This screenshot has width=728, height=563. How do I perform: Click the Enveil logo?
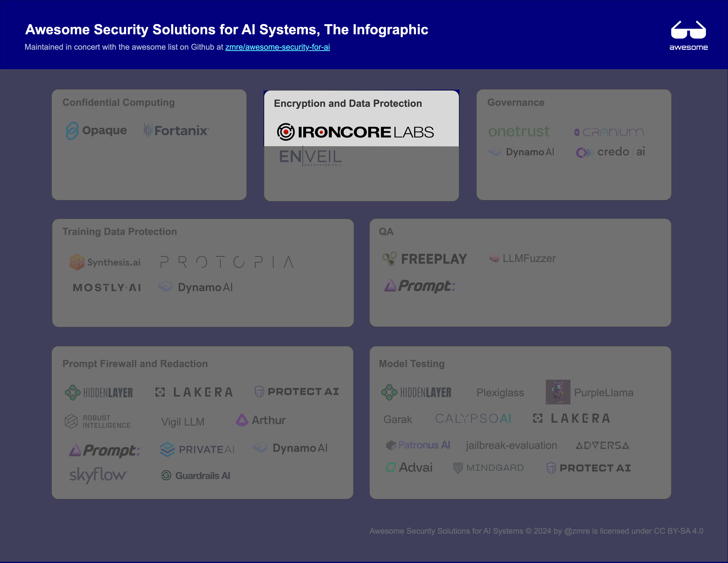tap(310, 156)
